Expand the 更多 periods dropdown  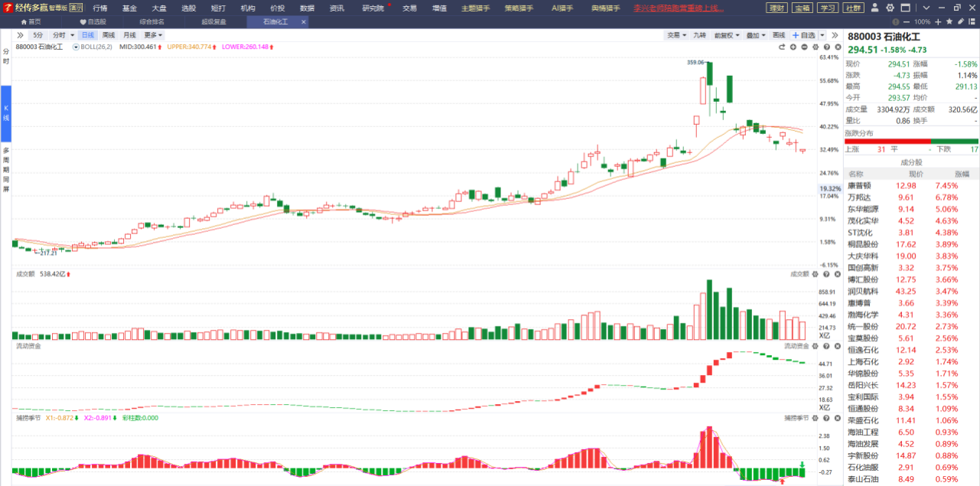(153, 35)
